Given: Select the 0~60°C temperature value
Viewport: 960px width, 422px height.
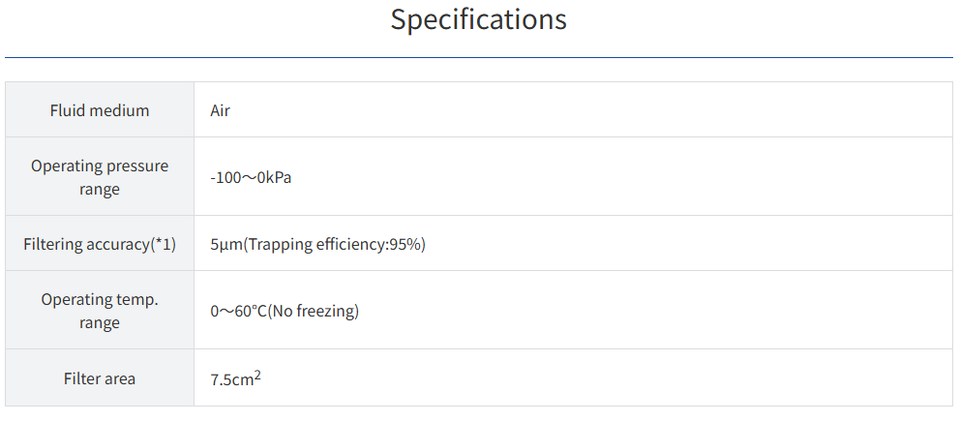Looking at the screenshot, I should pos(237,311).
